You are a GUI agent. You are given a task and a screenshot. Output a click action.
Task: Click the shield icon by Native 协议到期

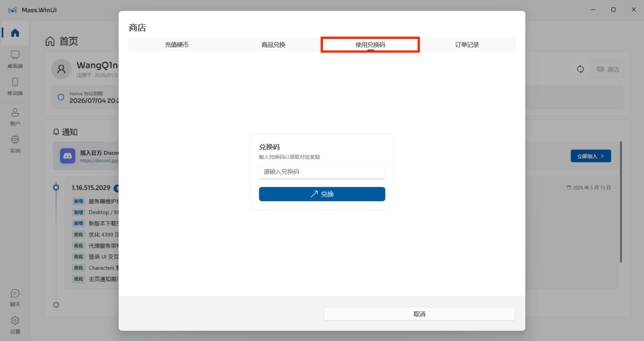point(61,97)
